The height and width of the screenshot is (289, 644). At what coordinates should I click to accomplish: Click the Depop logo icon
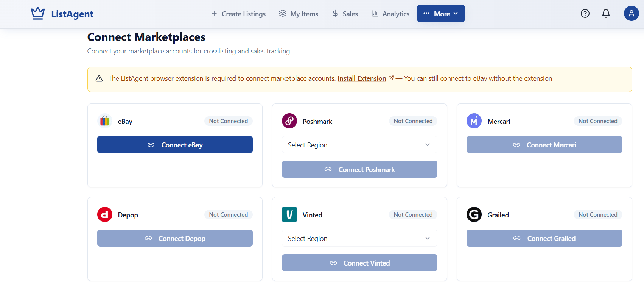105,214
